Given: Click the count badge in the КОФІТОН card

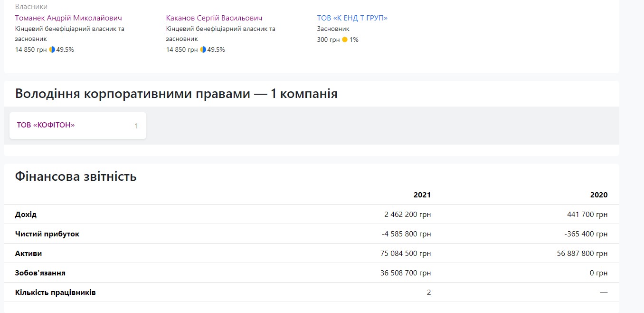Looking at the screenshot, I should tap(136, 126).
